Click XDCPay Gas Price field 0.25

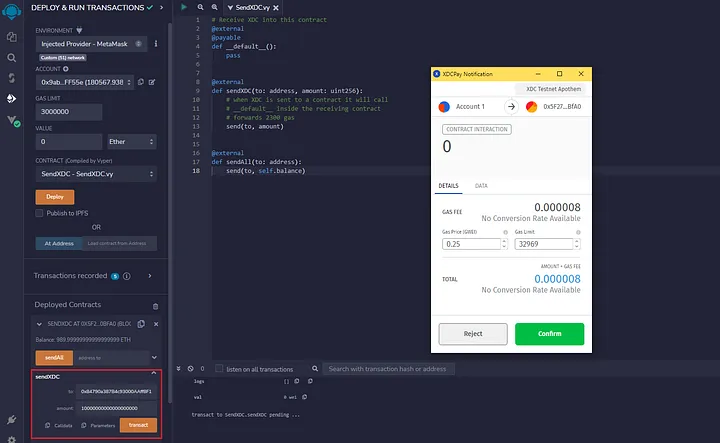click(472, 244)
